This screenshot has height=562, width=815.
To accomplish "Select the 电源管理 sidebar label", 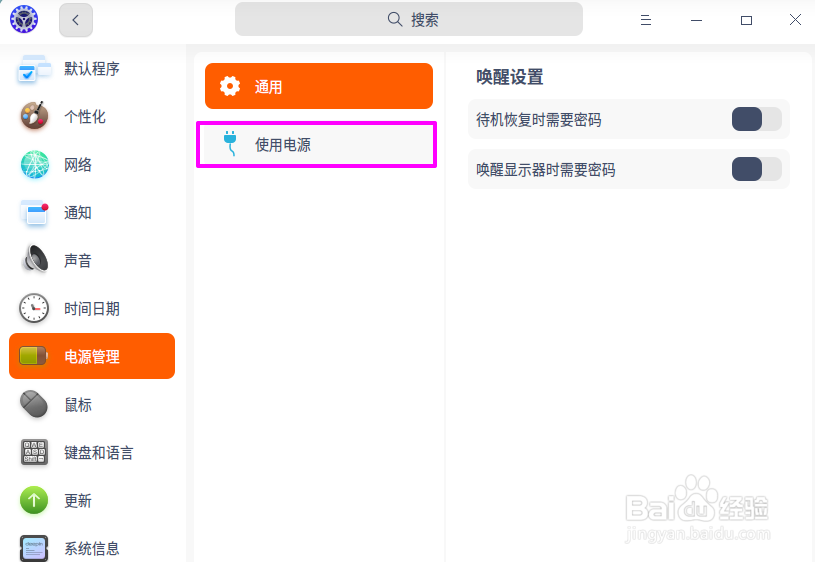I will click(x=92, y=356).
